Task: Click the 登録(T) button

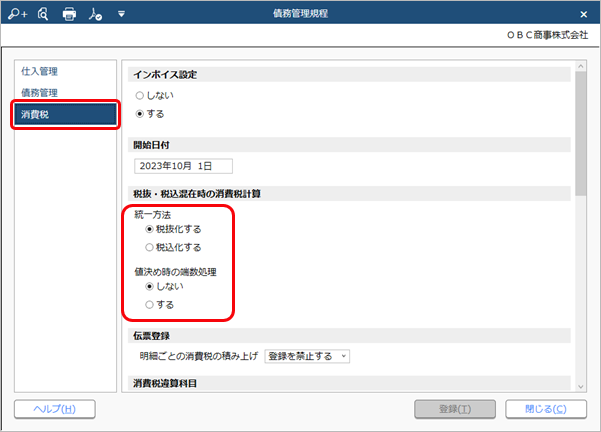Action: point(455,409)
